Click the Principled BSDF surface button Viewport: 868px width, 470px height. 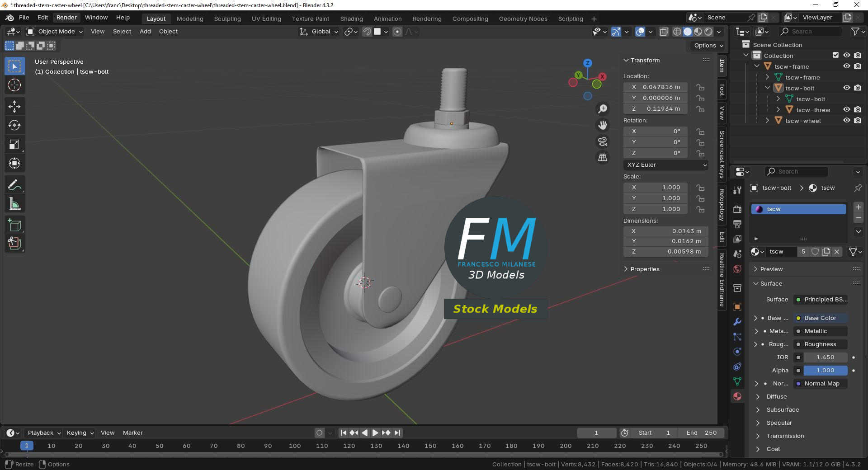[821, 300]
